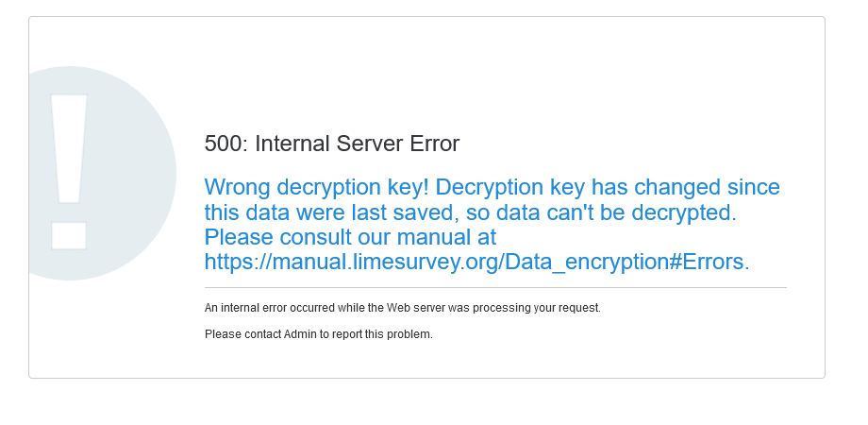Click the "Please contact Admin" line
The image size is (868, 425).
pyautogui.click(x=319, y=334)
